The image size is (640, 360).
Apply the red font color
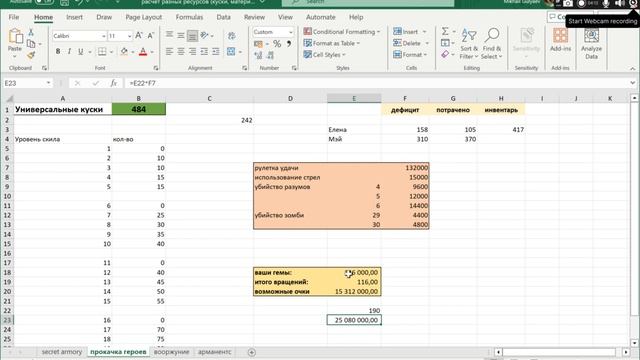click(143, 51)
